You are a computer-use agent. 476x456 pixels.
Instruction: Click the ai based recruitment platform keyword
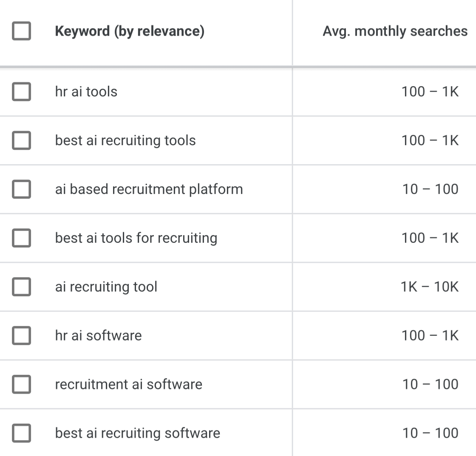149,189
